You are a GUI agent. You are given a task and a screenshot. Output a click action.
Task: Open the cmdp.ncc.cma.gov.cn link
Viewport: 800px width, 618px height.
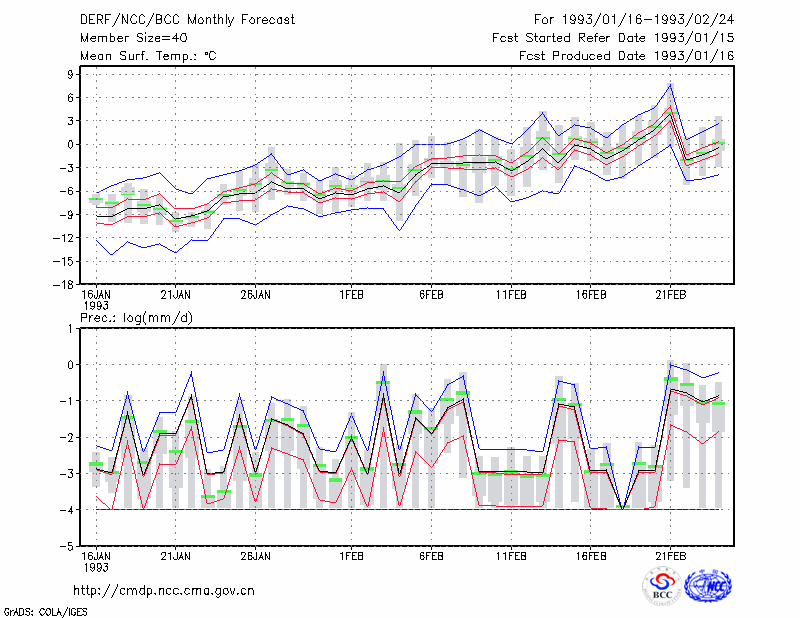point(164,590)
